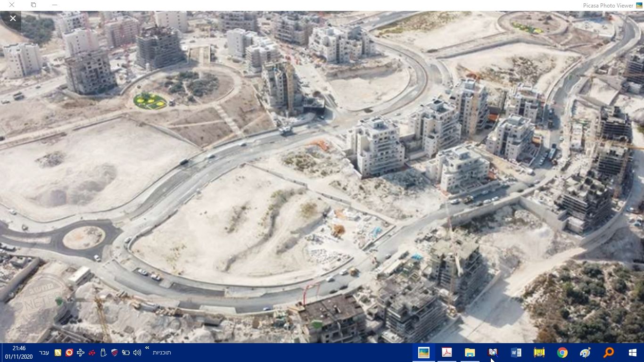Screen dimensions: 644x362
Task: Open the yellow square tray icon
Action: (58, 353)
